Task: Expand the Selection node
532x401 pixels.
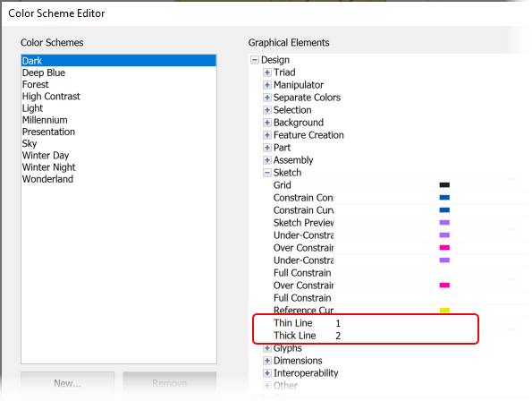Action: [267, 110]
